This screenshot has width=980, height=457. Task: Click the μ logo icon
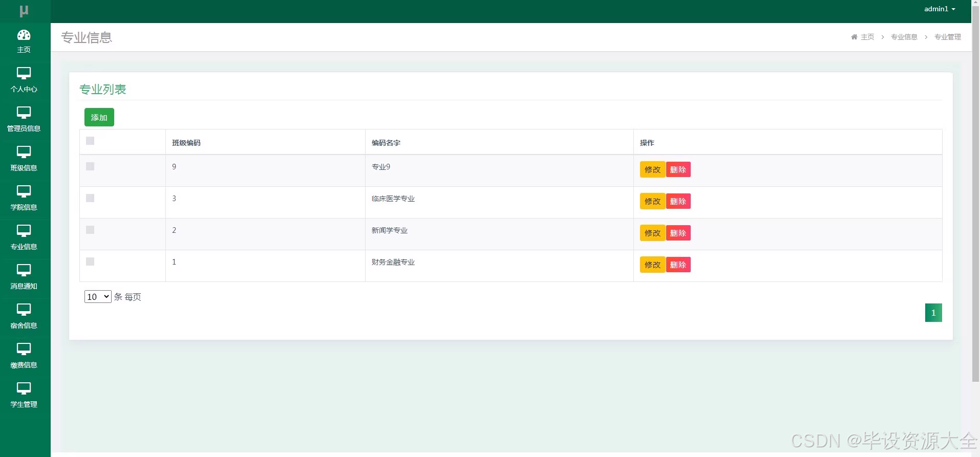[24, 11]
